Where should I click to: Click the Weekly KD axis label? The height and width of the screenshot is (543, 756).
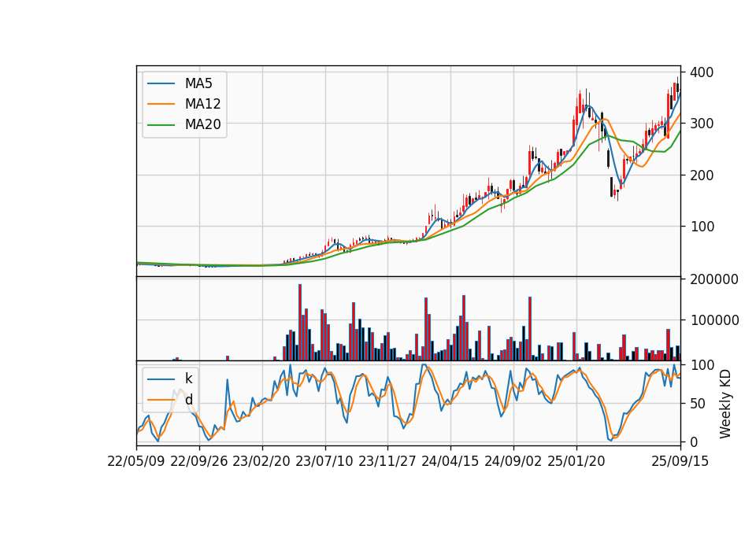coord(725,404)
